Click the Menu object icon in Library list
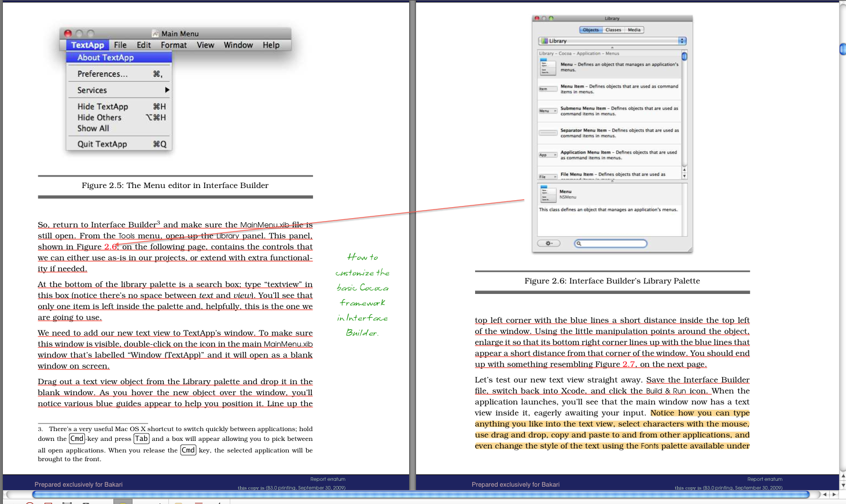Image resolution: width=846 pixels, height=504 pixels. click(x=547, y=67)
